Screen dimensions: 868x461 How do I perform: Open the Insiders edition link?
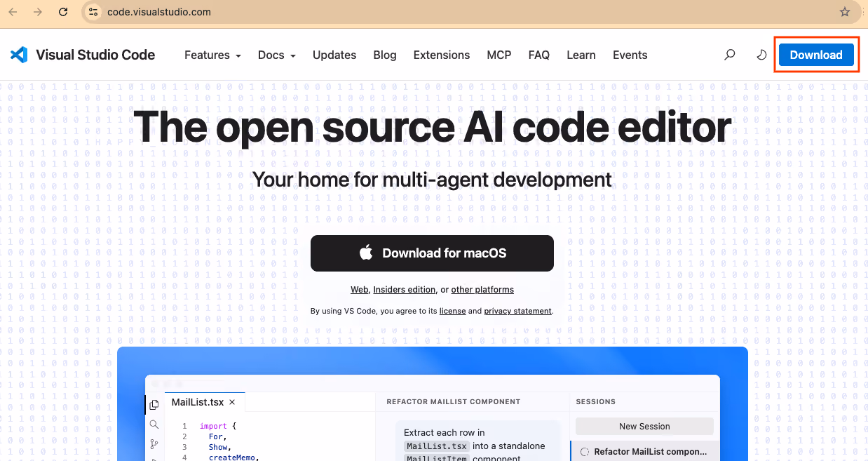(x=405, y=290)
